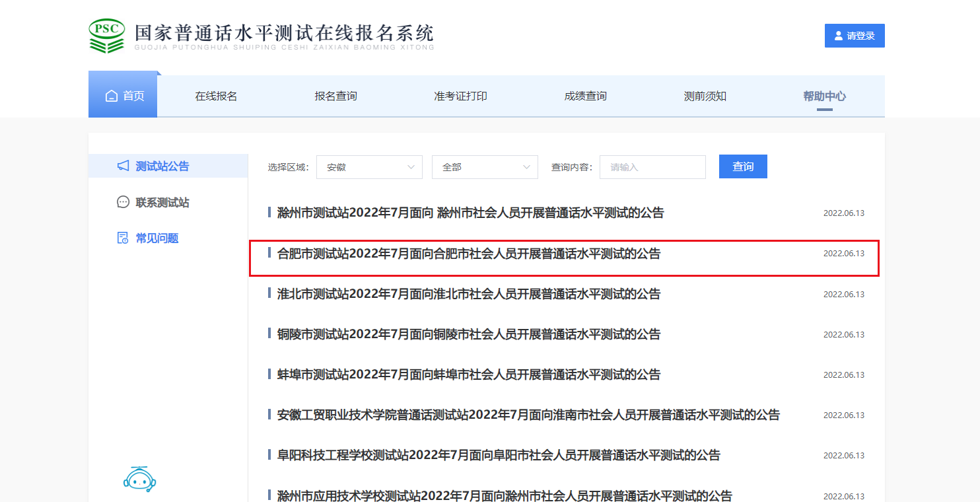Click the 选择区域 label
The height and width of the screenshot is (502, 980).
click(288, 167)
